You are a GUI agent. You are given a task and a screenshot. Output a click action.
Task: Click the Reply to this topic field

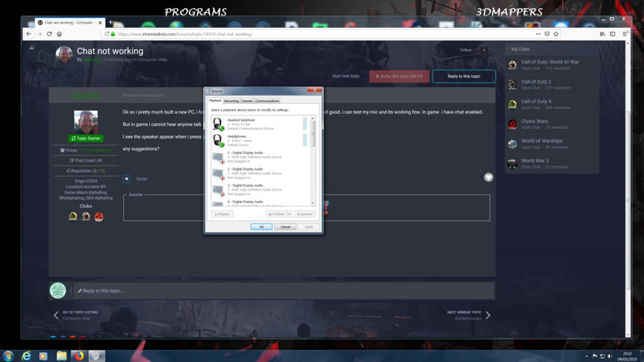283,291
